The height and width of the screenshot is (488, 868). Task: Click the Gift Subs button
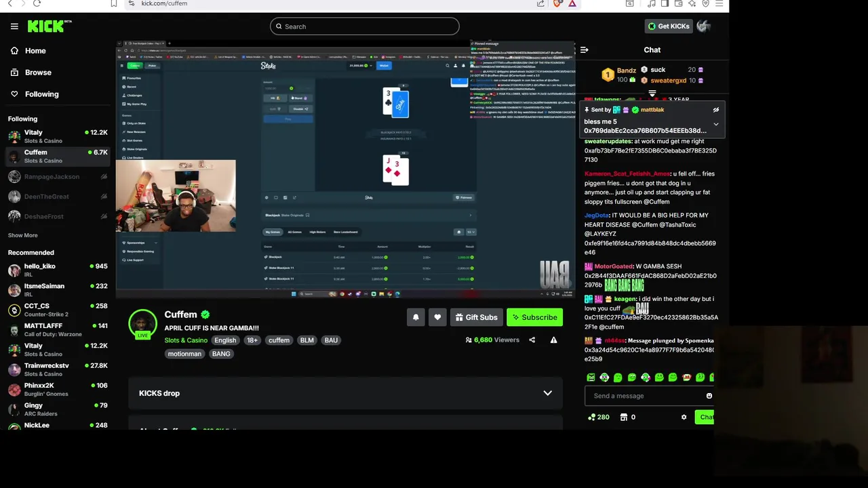coord(476,317)
